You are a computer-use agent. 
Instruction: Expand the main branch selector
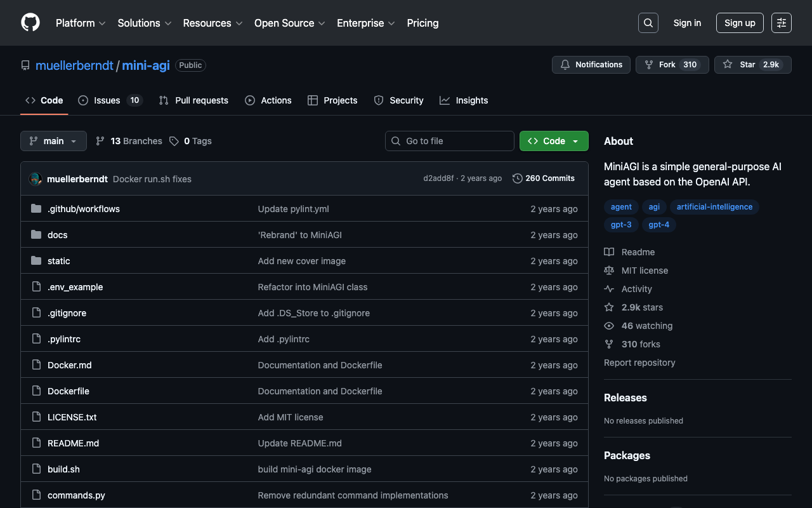53,141
